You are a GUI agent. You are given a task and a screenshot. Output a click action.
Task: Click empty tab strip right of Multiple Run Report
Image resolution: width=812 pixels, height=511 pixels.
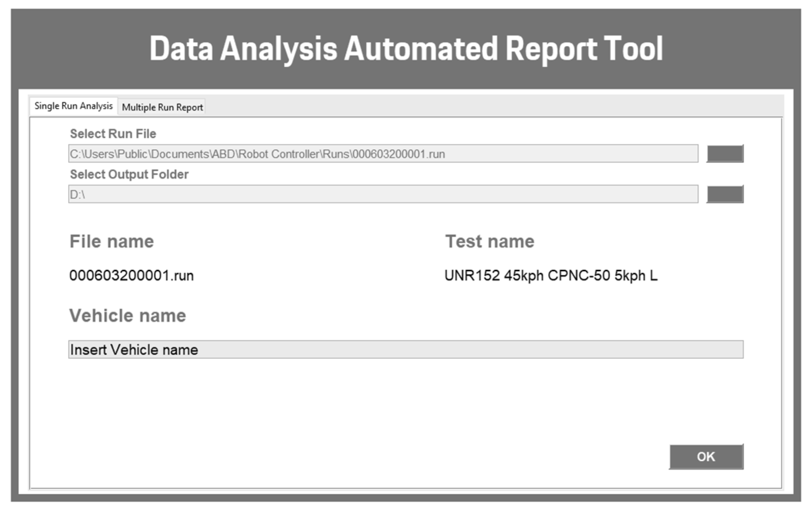(x=486, y=107)
